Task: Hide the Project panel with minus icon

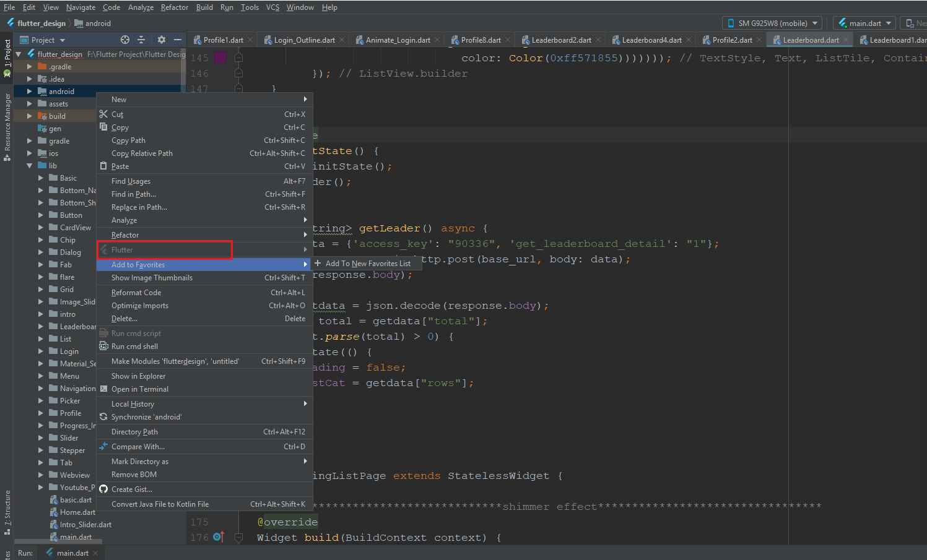Action: [178, 40]
